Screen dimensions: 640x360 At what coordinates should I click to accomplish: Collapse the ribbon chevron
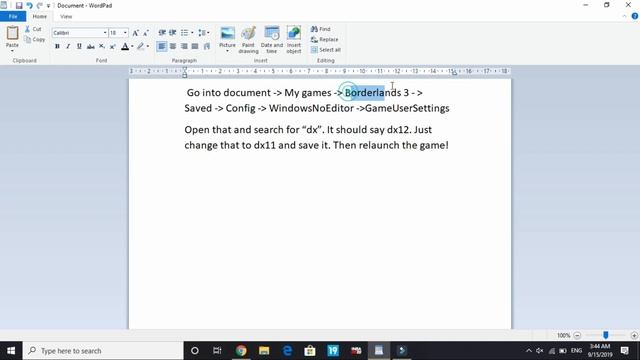tap(624, 16)
